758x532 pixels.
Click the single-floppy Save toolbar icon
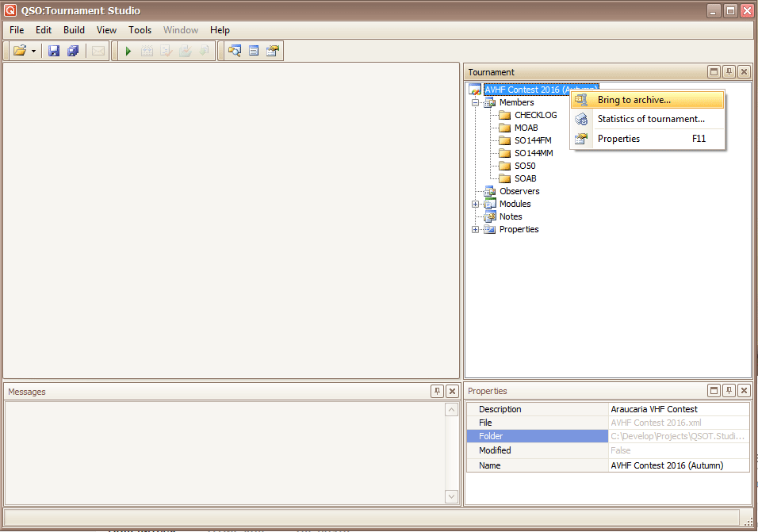[54, 51]
